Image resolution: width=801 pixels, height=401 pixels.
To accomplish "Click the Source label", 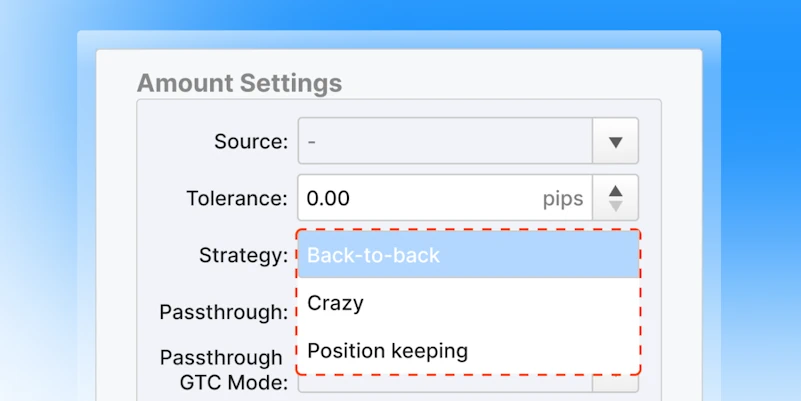I will (251, 141).
